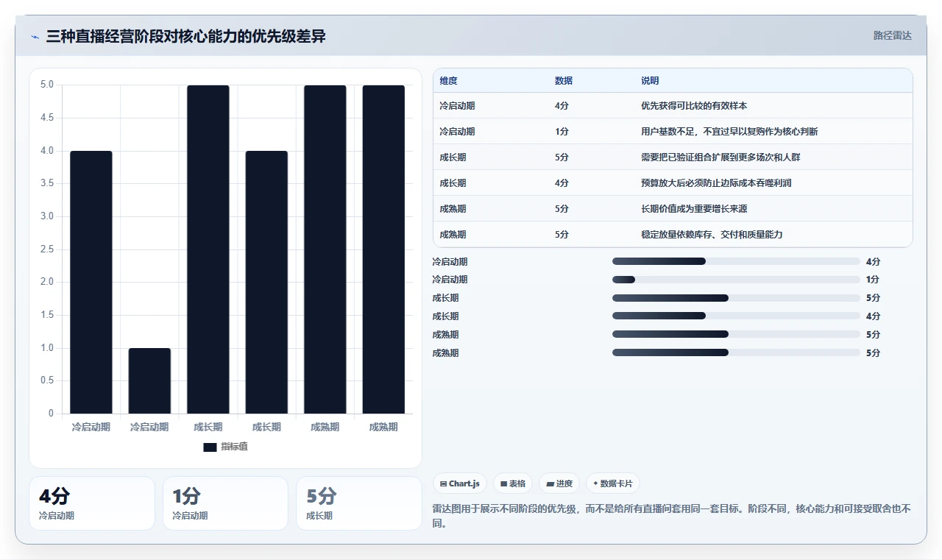Click the 成长期 chart bar reaching 4.0

coord(266,282)
